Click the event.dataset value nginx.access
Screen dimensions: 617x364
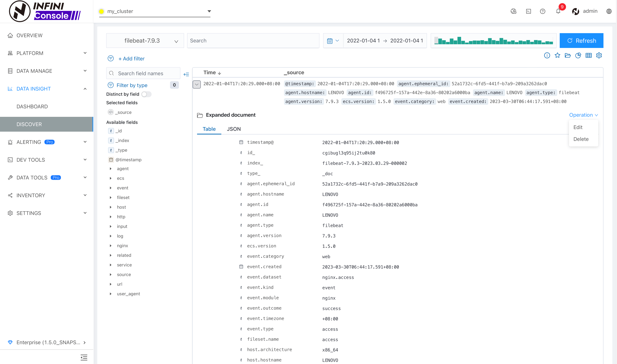click(x=338, y=277)
